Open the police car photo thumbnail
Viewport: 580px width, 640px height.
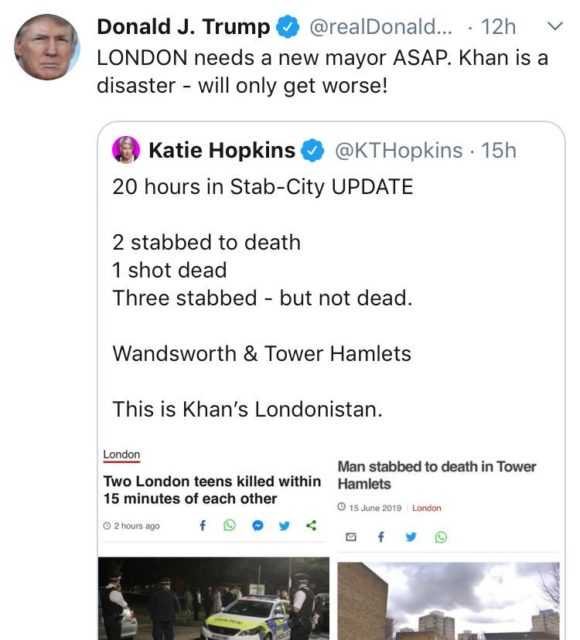coord(213,598)
